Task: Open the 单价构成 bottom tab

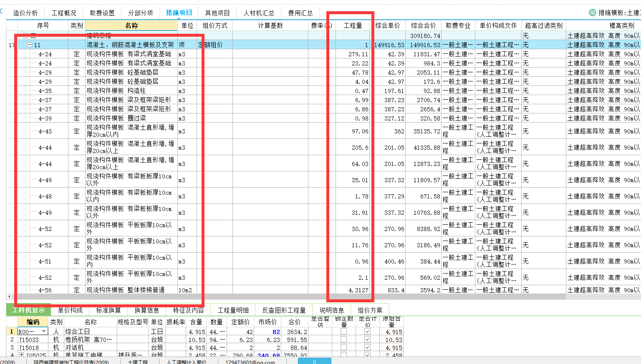Action: [x=70, y=310]
